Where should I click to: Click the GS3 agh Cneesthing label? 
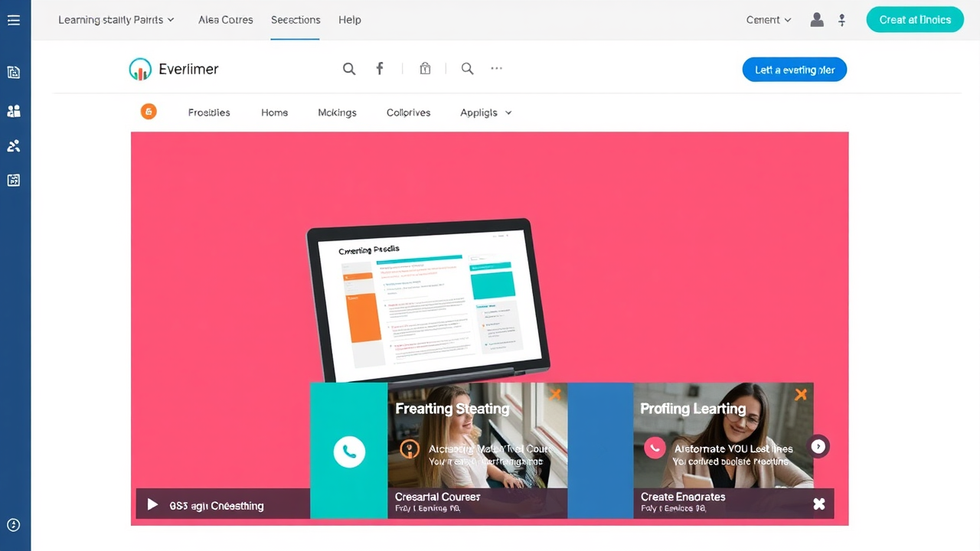[x=217, y=506]
